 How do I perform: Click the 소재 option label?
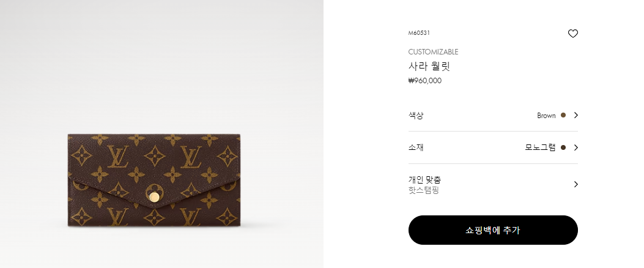[x=416, y=147]
